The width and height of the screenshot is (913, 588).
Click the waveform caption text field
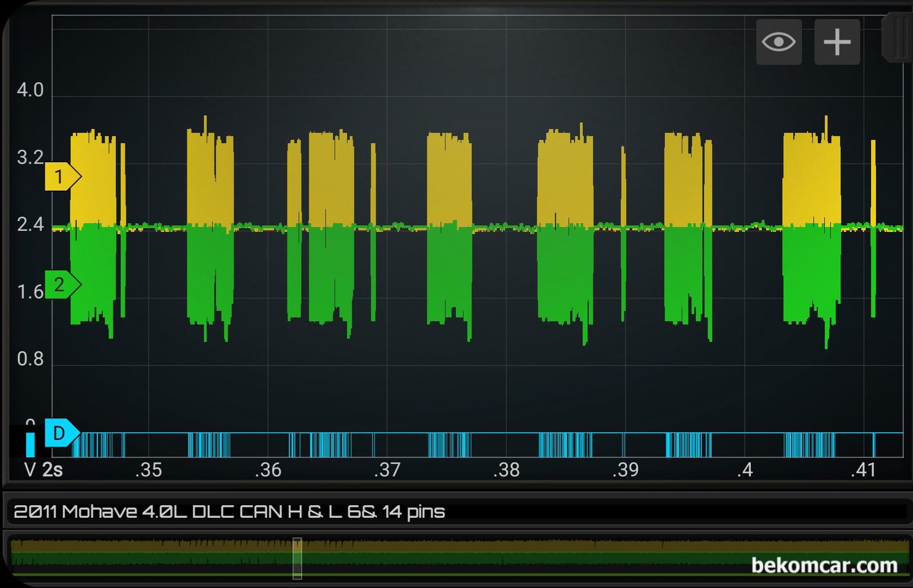pos(455,511)
